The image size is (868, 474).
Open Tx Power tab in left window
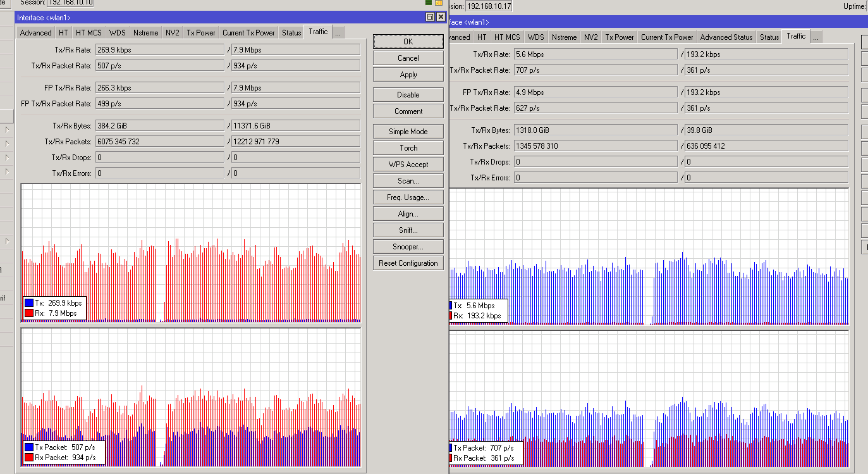[x=201, y=33]
